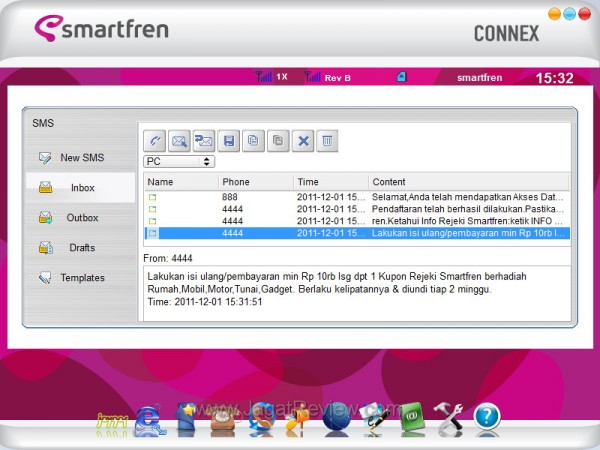Open the Drafts folder

point(80,248)
